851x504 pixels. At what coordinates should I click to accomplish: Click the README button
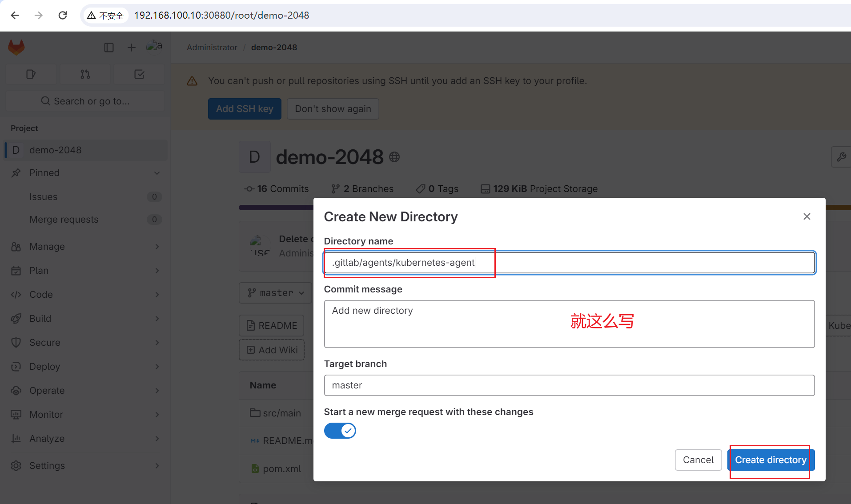(272, 326)
